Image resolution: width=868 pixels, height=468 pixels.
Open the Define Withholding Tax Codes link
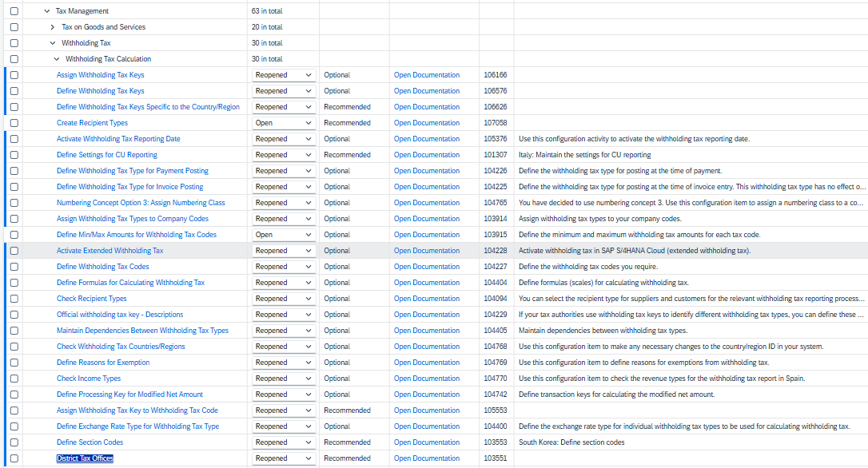102,267
